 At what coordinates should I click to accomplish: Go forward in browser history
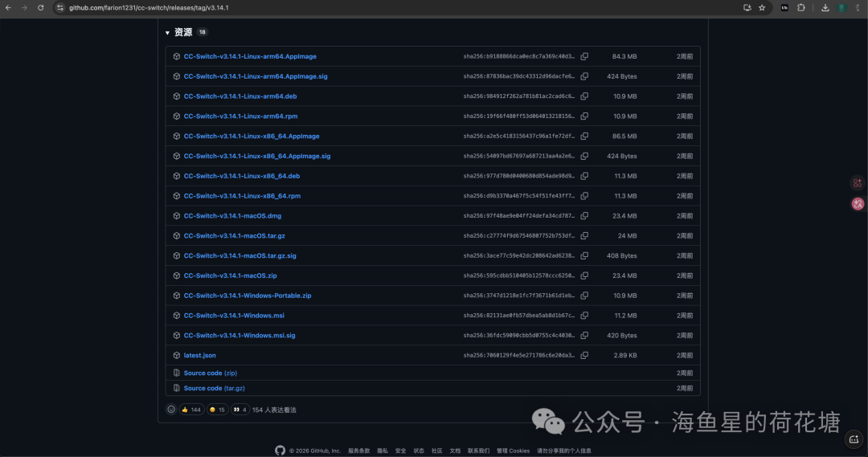point(24,8)
